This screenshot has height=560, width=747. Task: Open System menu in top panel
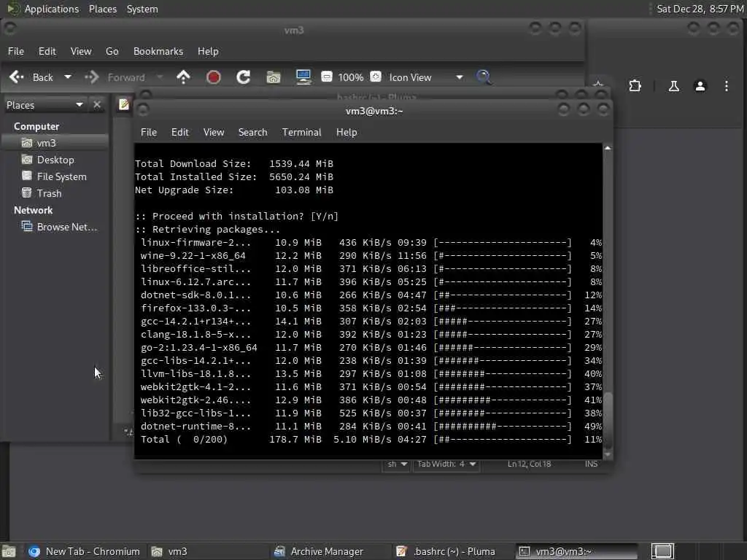[142, 9]
